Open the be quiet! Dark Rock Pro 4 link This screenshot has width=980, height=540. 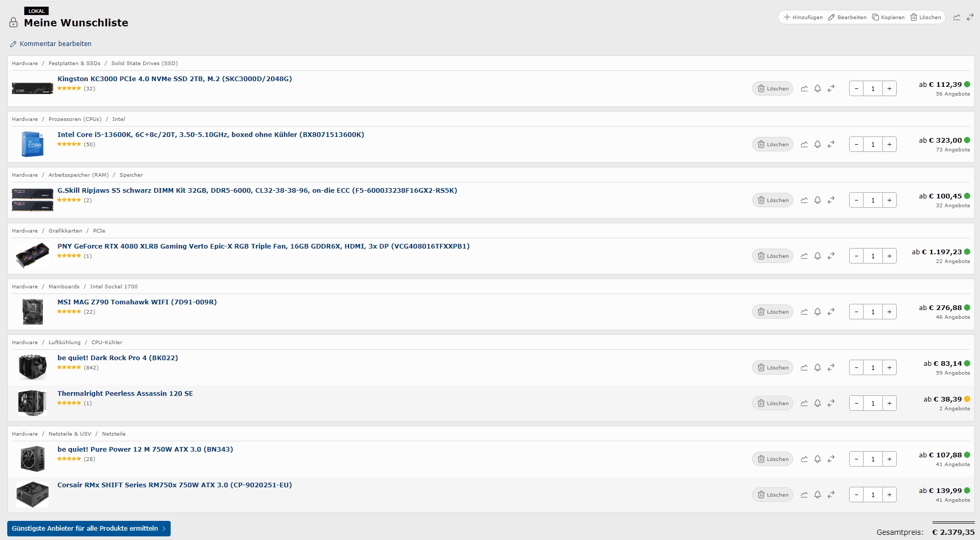coord(117,358)
